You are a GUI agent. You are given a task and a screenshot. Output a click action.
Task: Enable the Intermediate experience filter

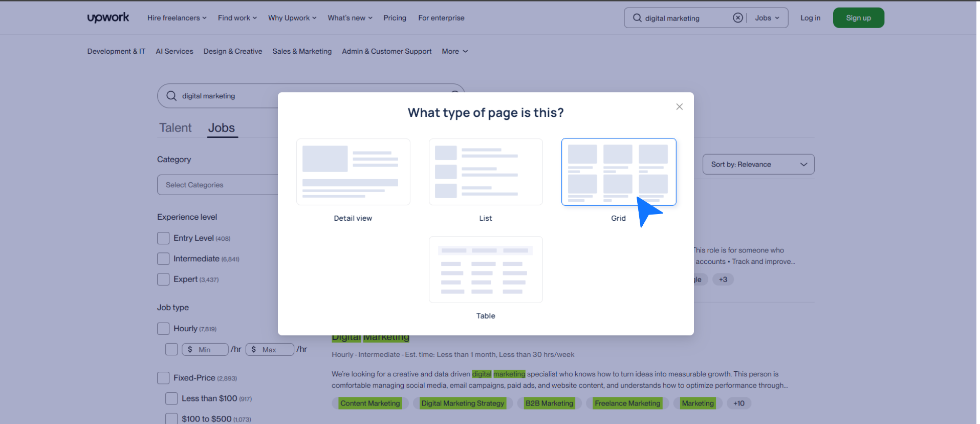tap(163, 259)
